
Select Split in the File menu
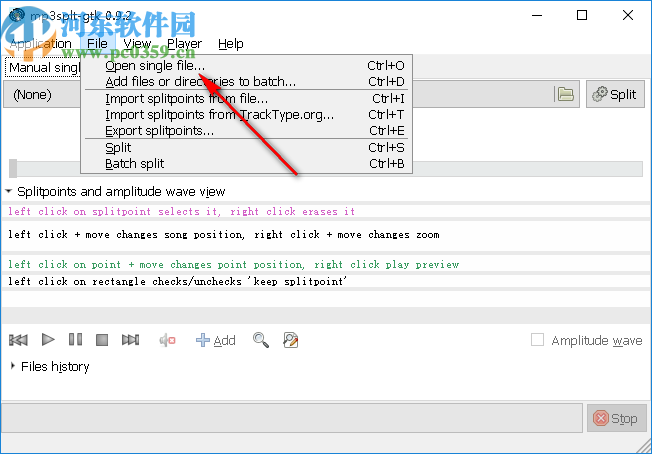(x=246, y=148)
